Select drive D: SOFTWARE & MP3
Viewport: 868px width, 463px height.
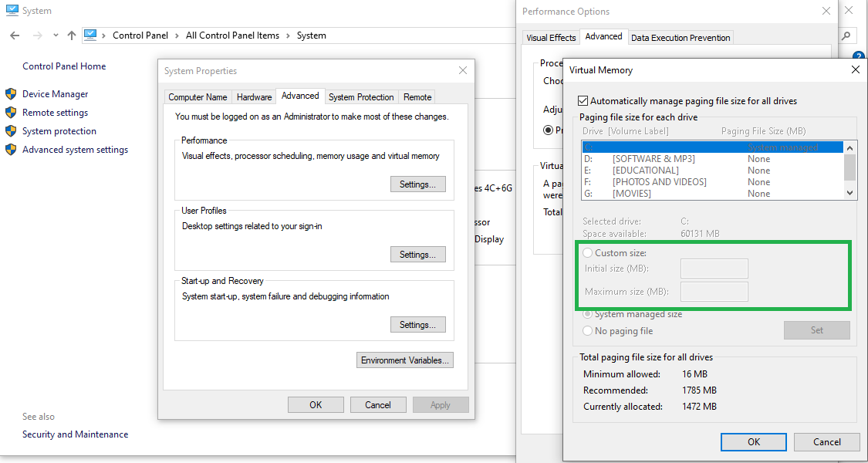[712, 159]
